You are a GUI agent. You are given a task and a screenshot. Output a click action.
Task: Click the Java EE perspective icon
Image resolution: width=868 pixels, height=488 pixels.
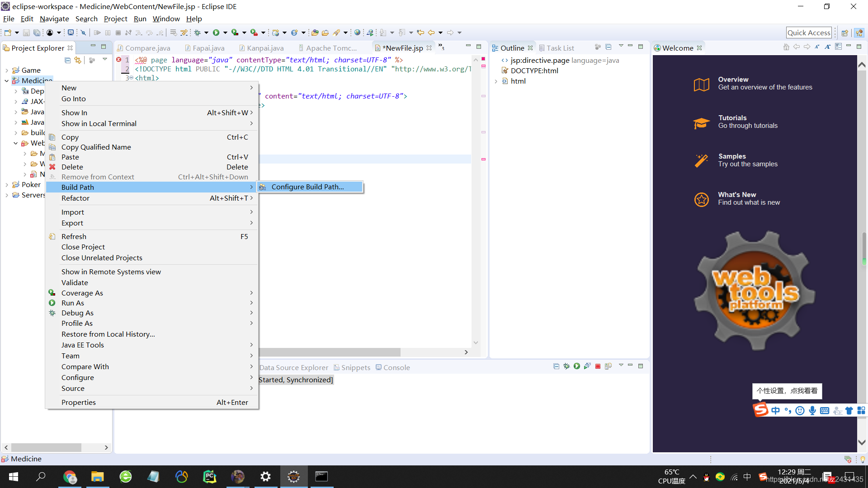[x=859, y=33]
